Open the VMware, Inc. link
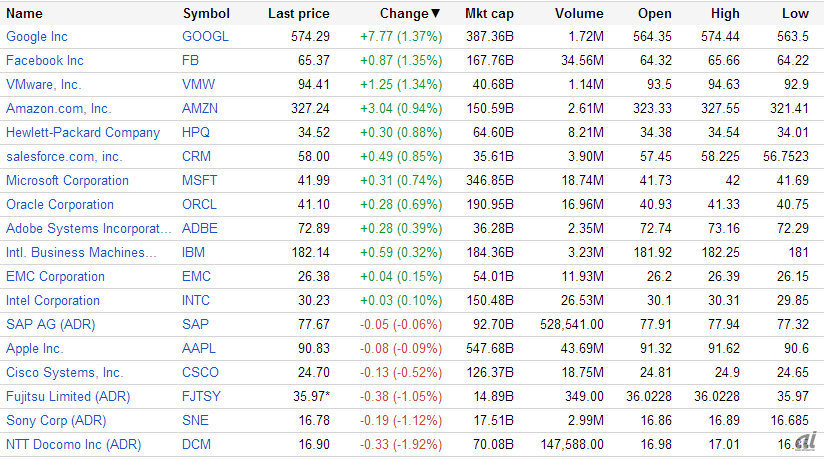824x459 pixels. tap(44, 85)
